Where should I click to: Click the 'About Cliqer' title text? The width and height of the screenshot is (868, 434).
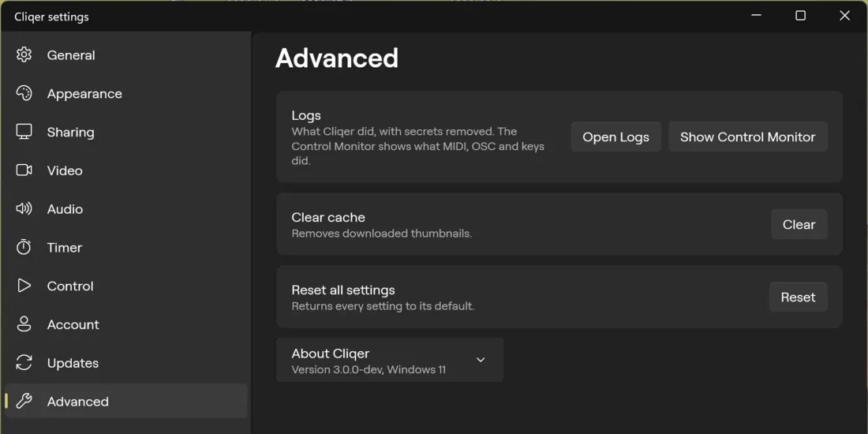tap(331, 354)
